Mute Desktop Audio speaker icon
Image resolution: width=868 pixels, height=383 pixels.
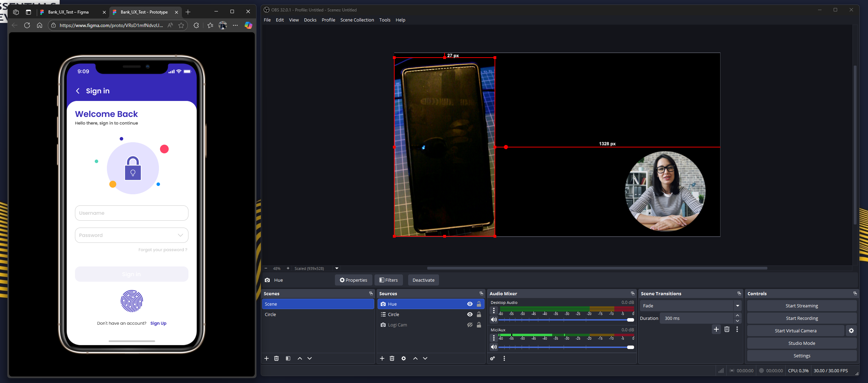click(494, 320)
